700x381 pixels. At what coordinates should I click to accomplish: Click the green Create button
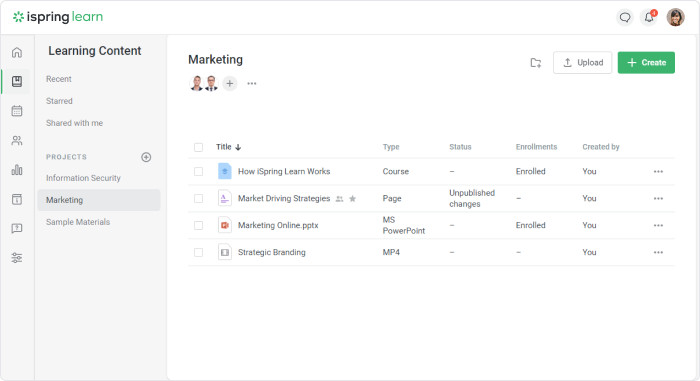click(x=646, y=63)
